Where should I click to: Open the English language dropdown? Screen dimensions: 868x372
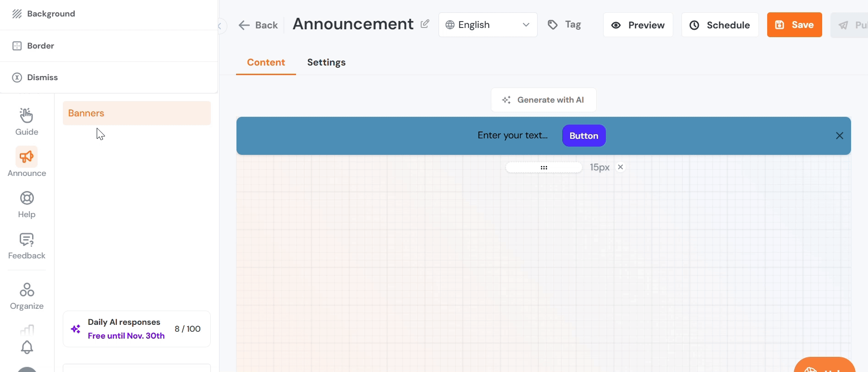[x=488, y=25]
